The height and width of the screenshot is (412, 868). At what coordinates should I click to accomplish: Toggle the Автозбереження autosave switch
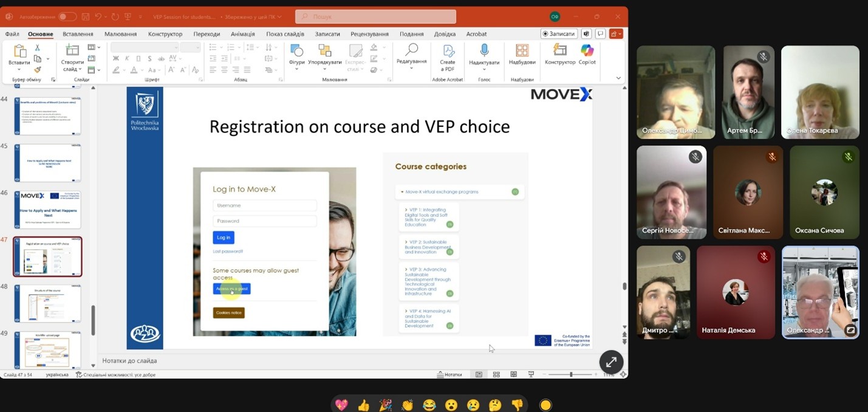pos(67,16)
